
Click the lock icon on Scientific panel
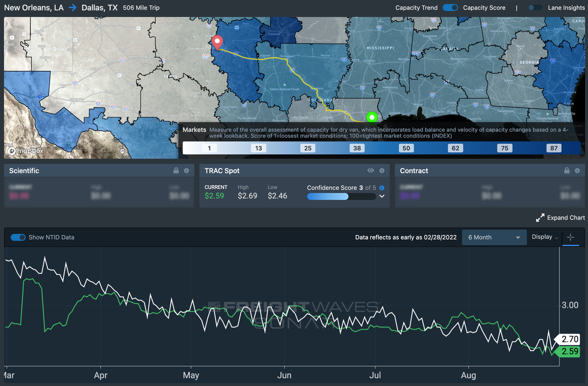(x=176, y=171)
